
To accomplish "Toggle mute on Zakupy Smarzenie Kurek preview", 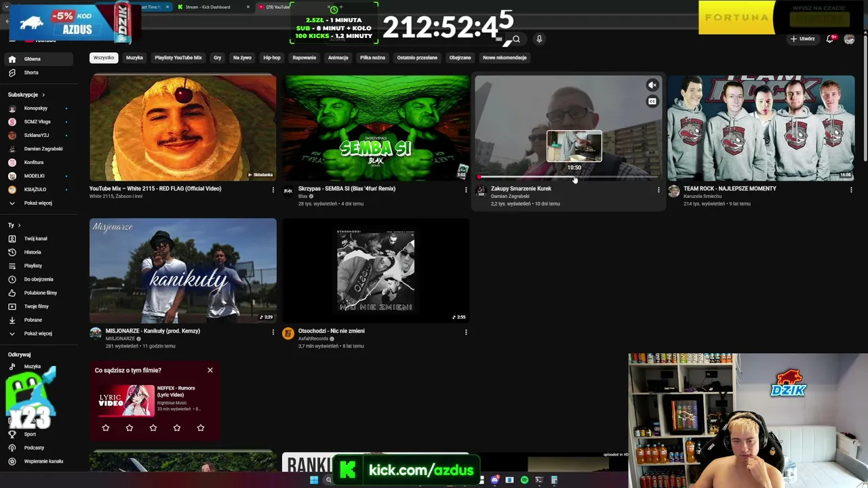I will coord(652,85).
